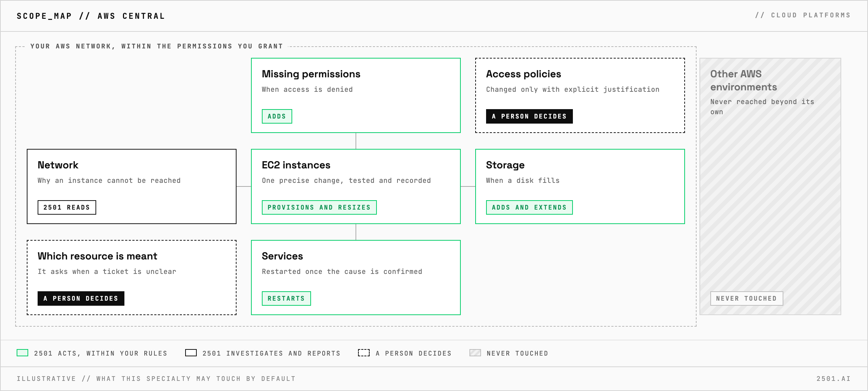Click 'A PERSON DECIDES' legend text

tap(414, 353)
